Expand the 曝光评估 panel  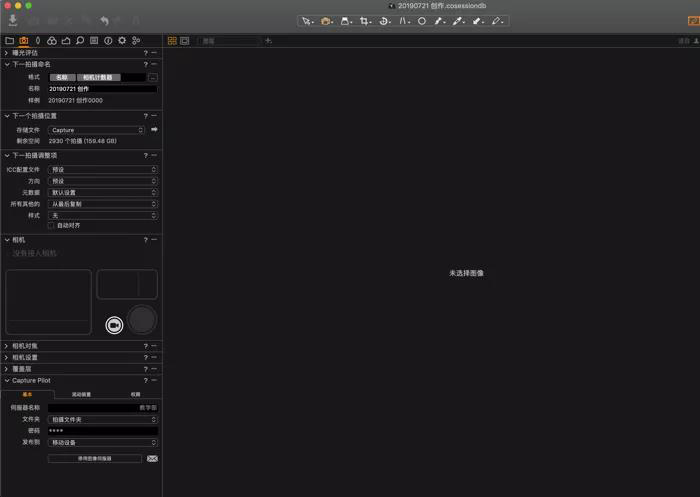tap(6, 53)
